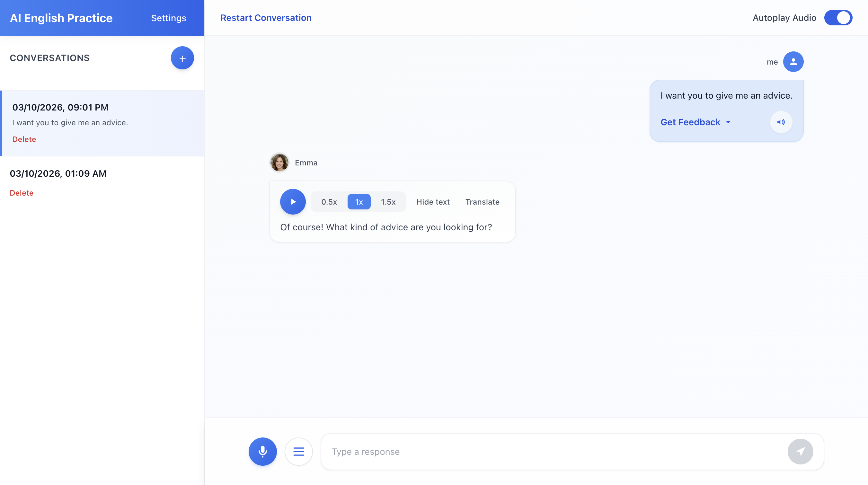Image resolution: width=868 pixels, height=485 pixels.
Task: Delete the 09:01 PM conversation
Action: [x=24, y=139]
